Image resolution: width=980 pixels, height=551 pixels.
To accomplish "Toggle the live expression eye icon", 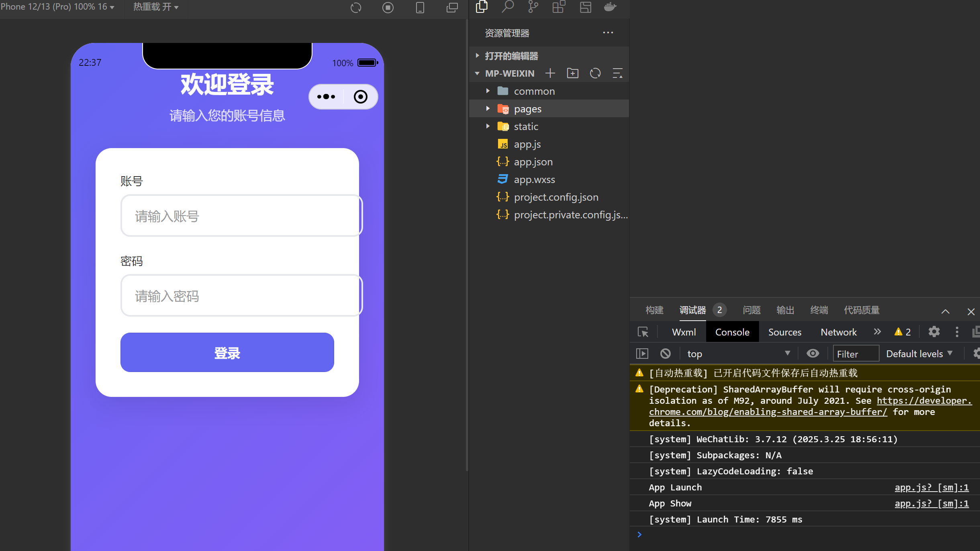I will pyautogui.click(x=813, y=353).
